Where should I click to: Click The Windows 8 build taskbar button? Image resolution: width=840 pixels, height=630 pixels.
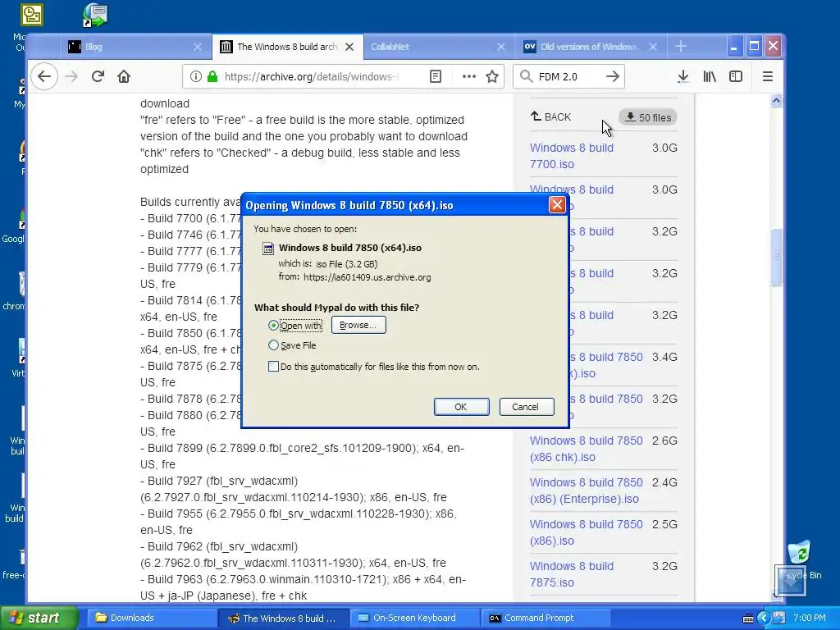pos(284,618)
